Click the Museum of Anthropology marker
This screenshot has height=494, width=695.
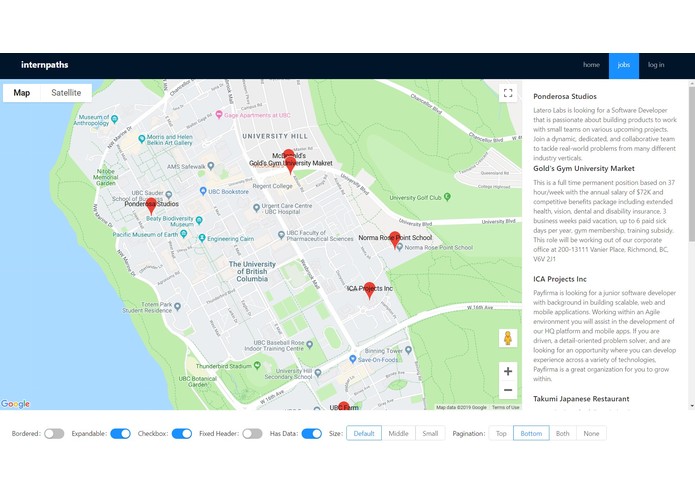click(114, 119)
